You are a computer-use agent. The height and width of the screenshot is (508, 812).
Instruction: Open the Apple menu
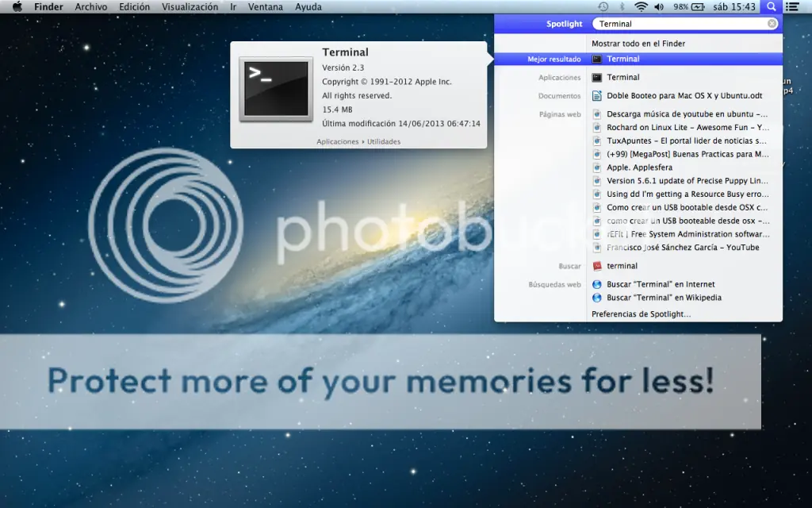click(x=17, y=6)
